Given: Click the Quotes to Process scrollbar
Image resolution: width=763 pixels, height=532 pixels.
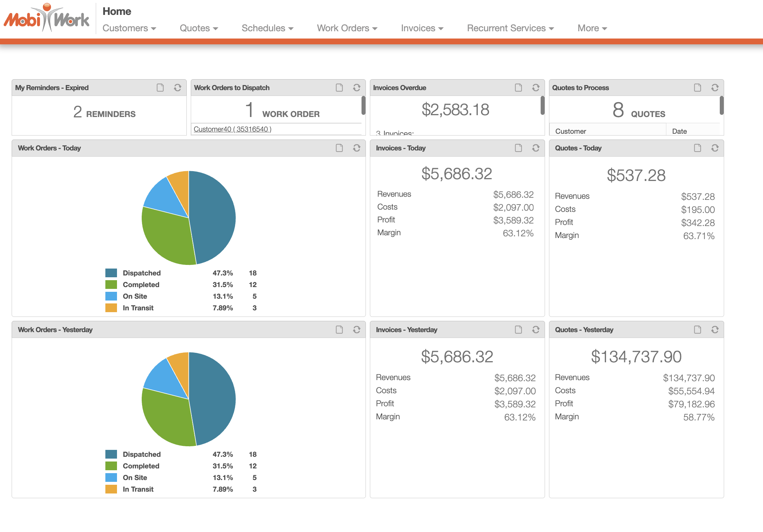Looking at the screenshot, I should click(721, 105).
